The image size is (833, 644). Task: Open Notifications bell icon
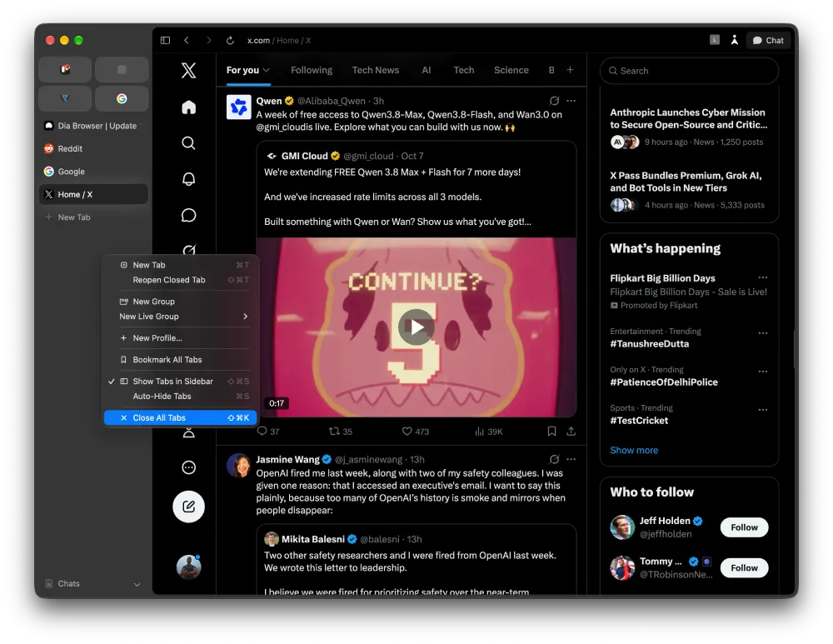(188, 179)
